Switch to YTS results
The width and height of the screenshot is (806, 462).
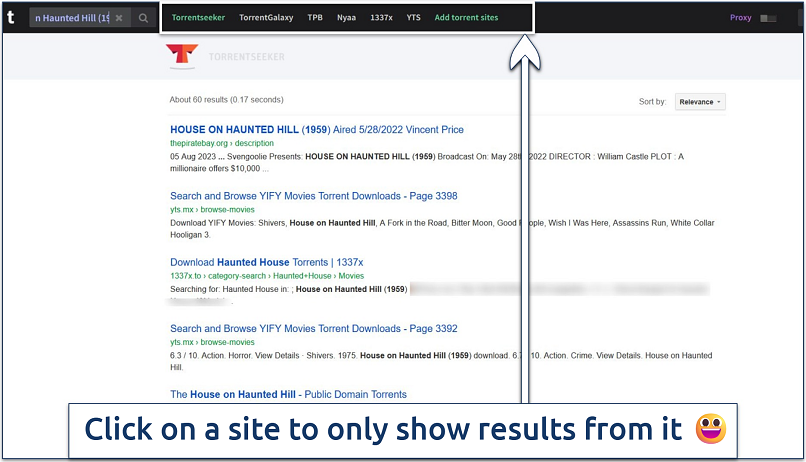coord(413,18)
